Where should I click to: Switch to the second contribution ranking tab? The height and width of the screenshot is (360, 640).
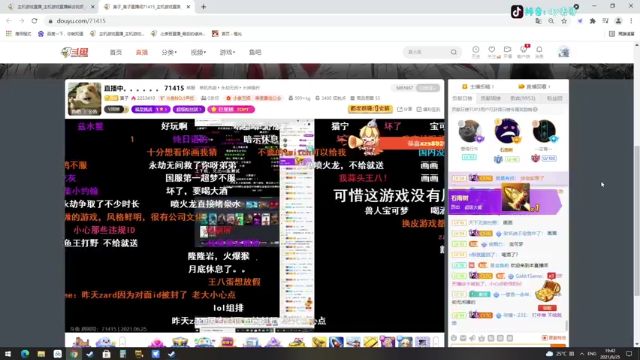490,98
